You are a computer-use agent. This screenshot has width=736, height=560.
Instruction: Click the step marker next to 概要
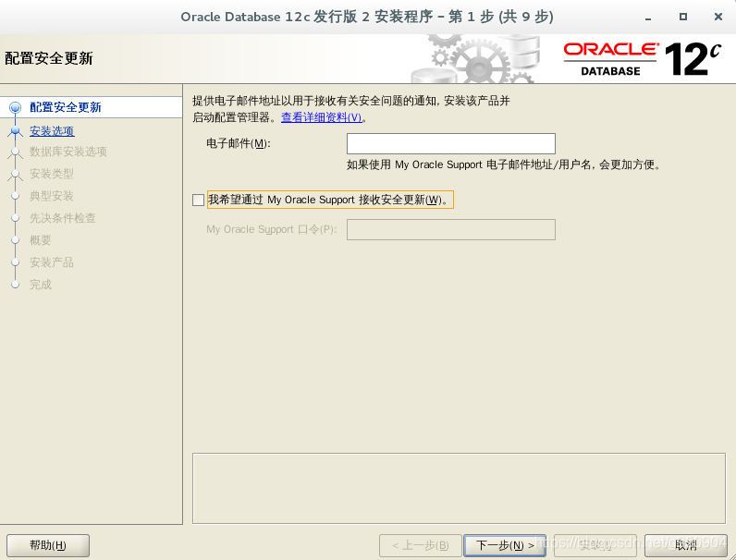pos(15,240)
